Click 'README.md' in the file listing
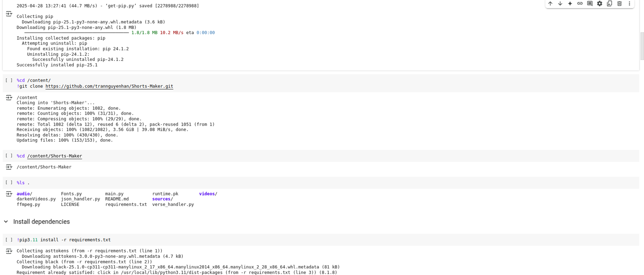This screenshot has width=644, height=275. pyautogui.click(x=117, y=199)
